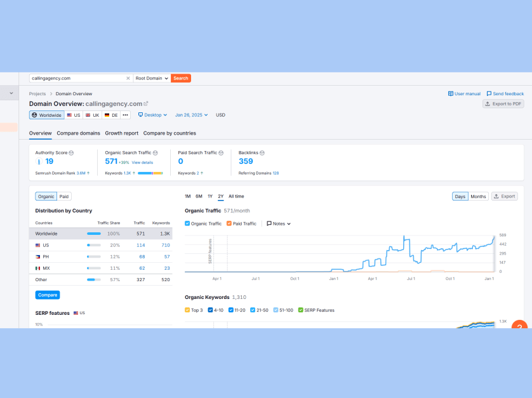Open the Root Domain dropdown
This screenshot has height=398, width=532.
coord(151,78)
